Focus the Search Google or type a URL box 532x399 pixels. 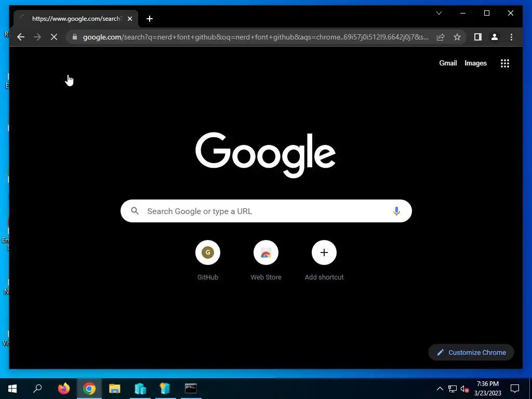[x=266, y=211]
